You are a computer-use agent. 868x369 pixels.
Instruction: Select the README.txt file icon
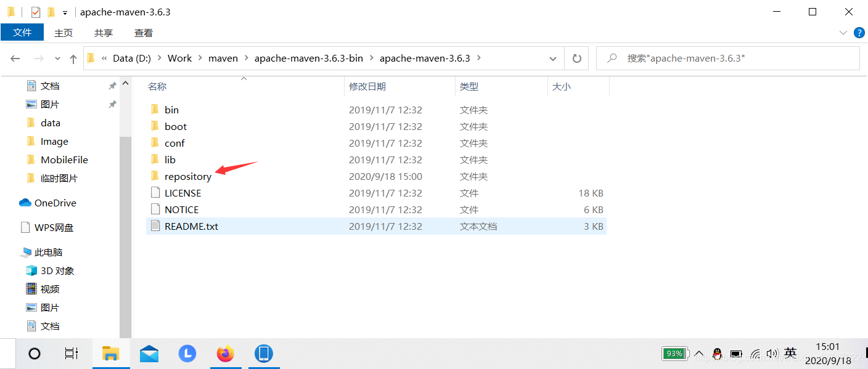click(x=155, y=226)
